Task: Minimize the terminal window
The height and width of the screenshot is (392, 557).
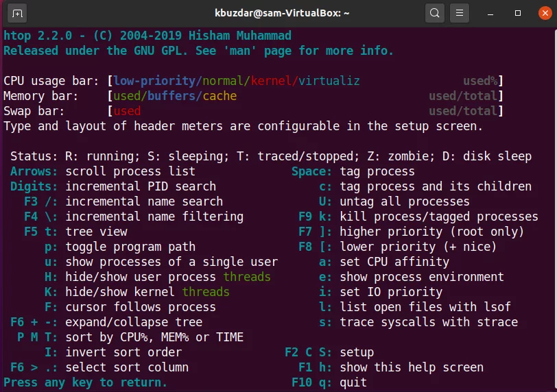Action: coord(490,14)
